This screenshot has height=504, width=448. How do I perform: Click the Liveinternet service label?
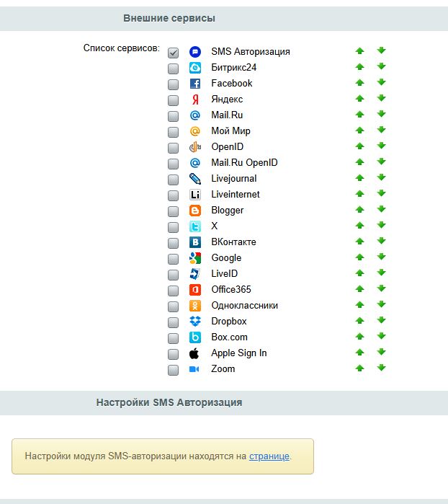[235, 195]
